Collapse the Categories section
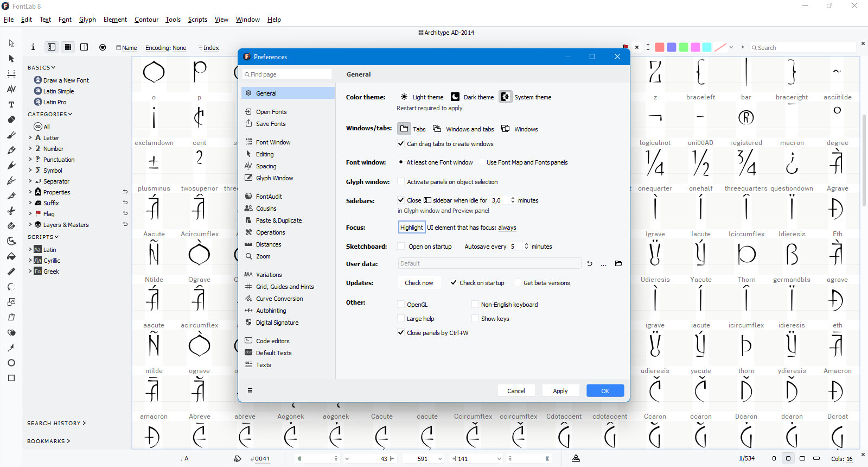Image resolution: width=868 pixels, height=467 pixels. point(50,114)
